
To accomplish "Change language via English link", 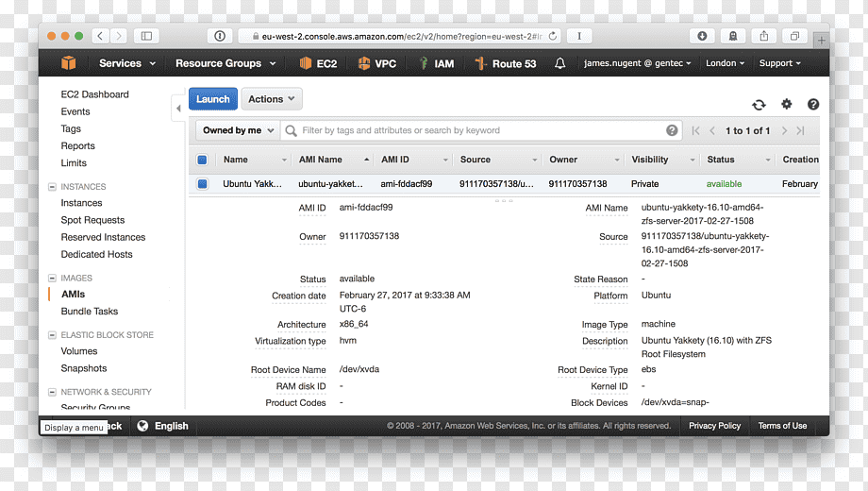I will point(172,426).
